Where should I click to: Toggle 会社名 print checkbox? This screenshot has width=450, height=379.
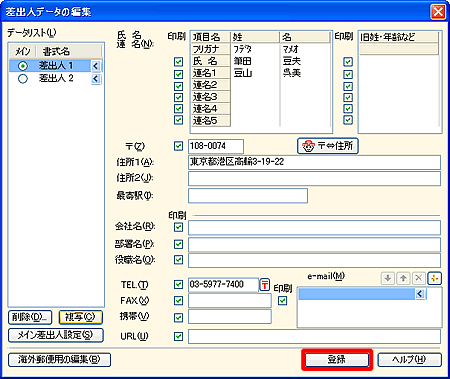(178, 227)
